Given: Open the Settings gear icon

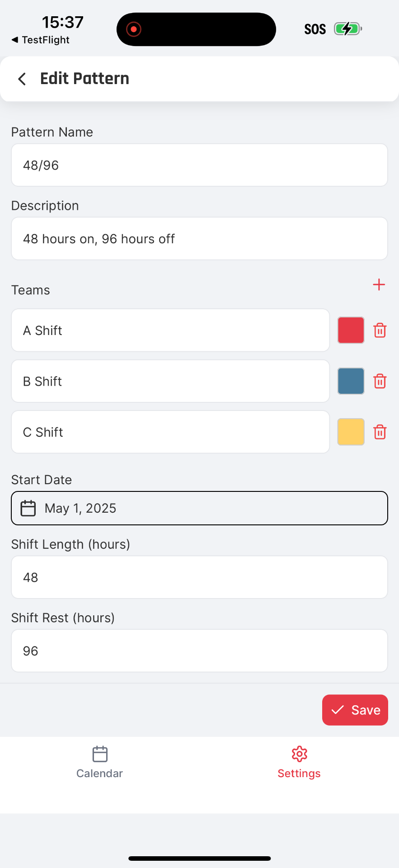Looking at the screenshot, I should click(x=299, y=754).
